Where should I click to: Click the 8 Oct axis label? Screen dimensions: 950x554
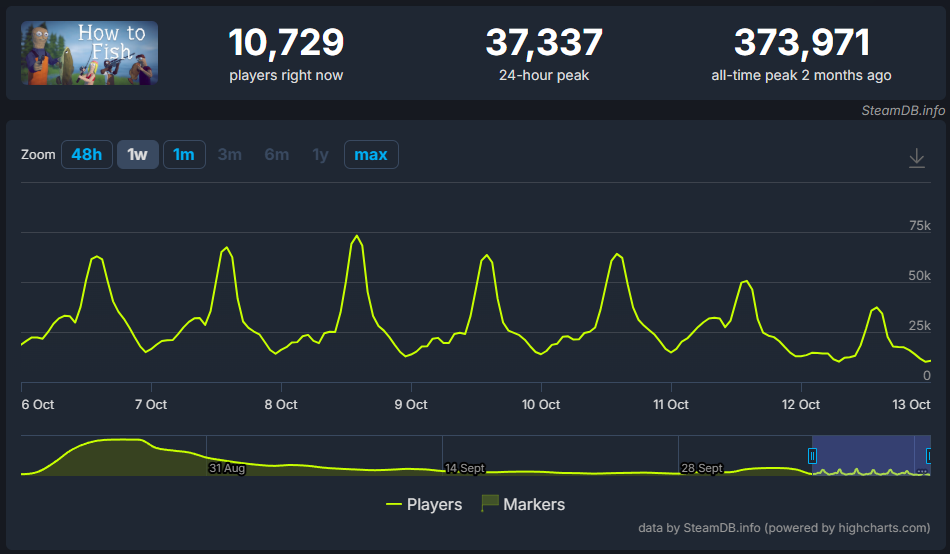point(281,404)
